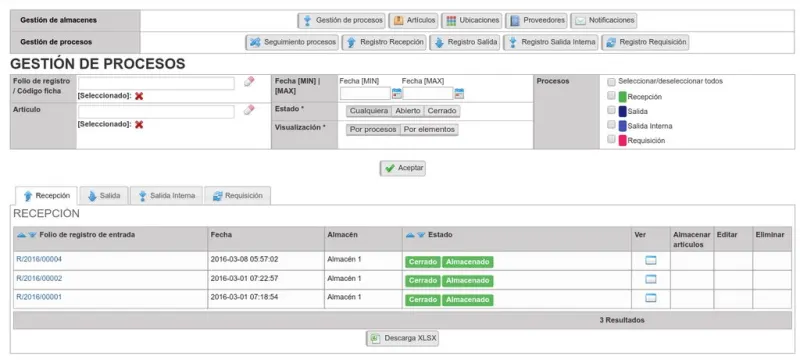Focus the Fecha MAX date field
This screenshot has height=363, width=800.
(x=428, y=93)
